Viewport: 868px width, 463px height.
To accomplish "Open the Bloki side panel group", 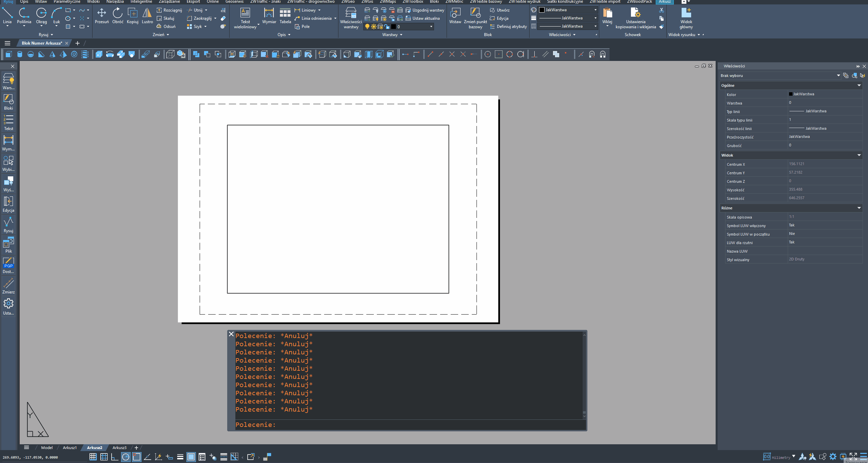I will click(x=8, y=102).
